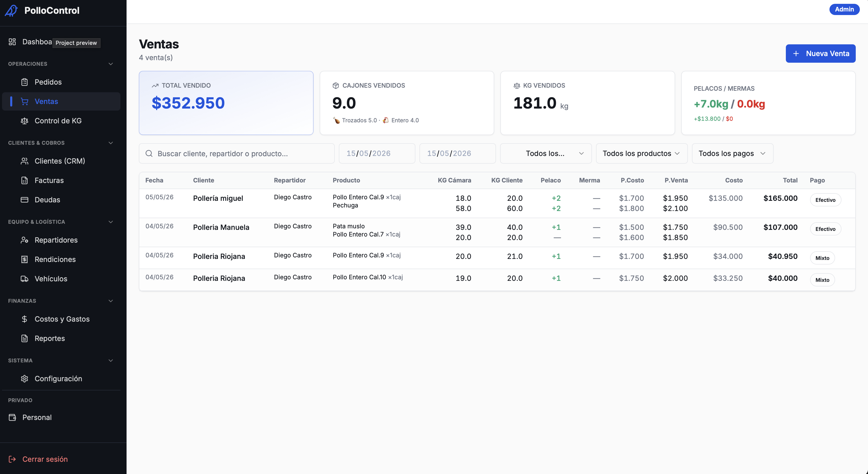The width and height of the screenshot is (868, 474).
Task: Click the wallet icon next to Personal
Action: pos(13,418)
